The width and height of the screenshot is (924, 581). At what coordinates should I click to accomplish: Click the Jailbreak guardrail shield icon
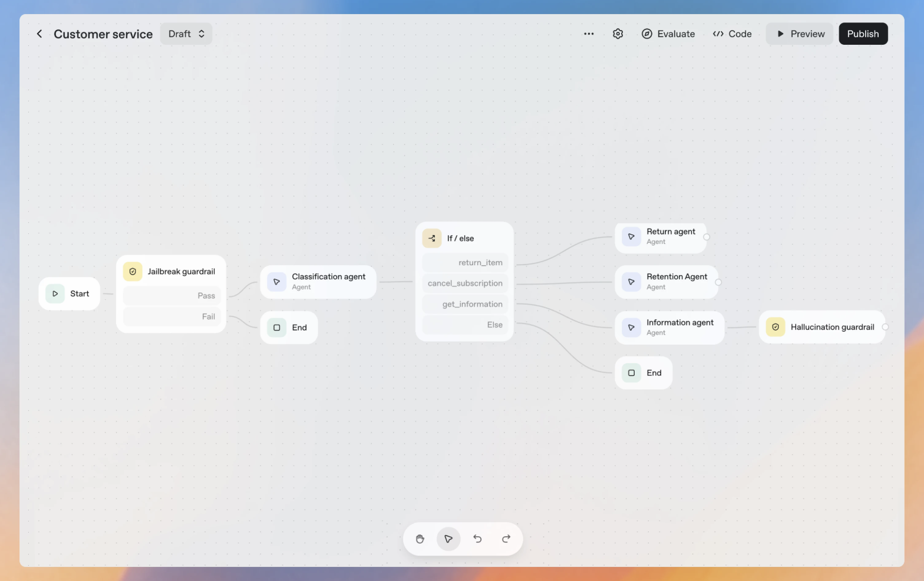(x=133, y=272)
